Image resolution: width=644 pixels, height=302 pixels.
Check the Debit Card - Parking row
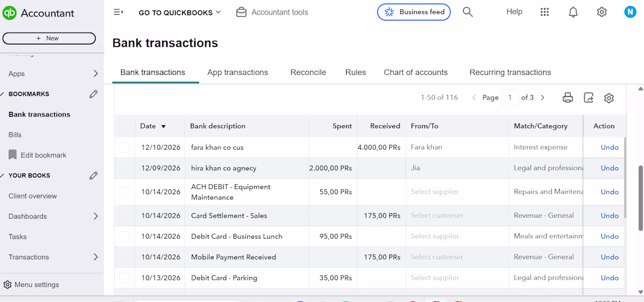click(125, 278)
